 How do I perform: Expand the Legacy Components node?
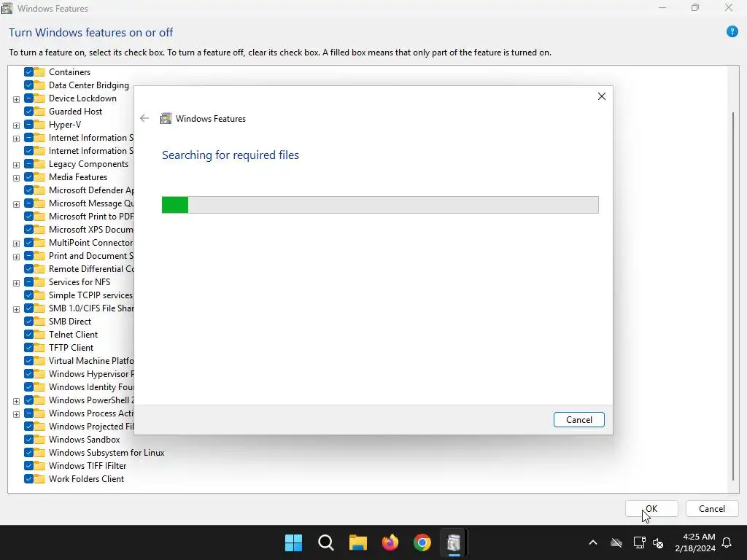coord(16,165)
